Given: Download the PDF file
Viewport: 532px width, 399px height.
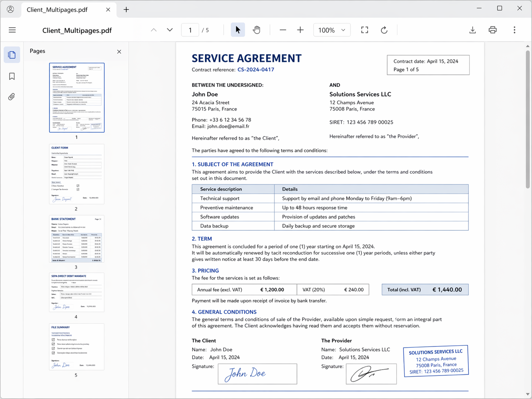Looking at the screenshot, I should pos(472,30).
